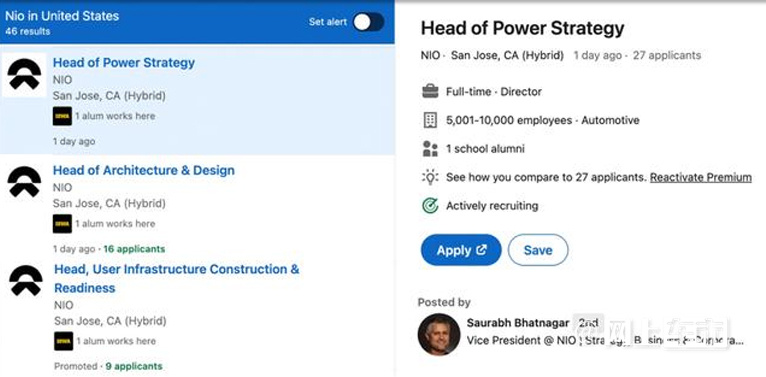Click the Actively recruiting target icon

tap(430, 206)
